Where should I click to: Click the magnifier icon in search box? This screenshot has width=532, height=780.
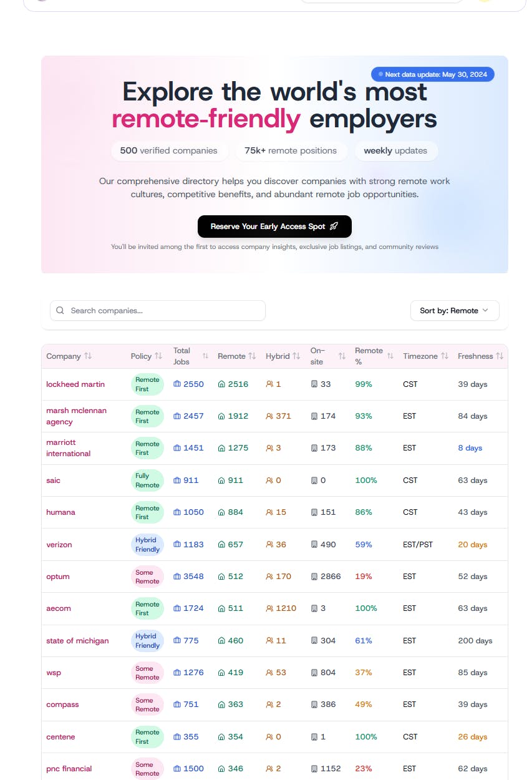click(x=60, y=311)
